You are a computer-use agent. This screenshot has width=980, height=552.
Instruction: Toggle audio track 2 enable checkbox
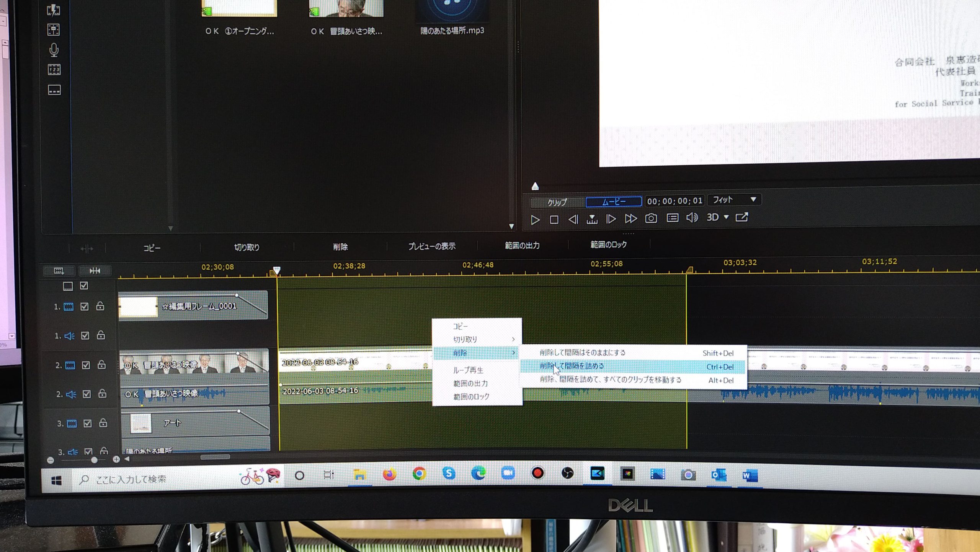87,394
